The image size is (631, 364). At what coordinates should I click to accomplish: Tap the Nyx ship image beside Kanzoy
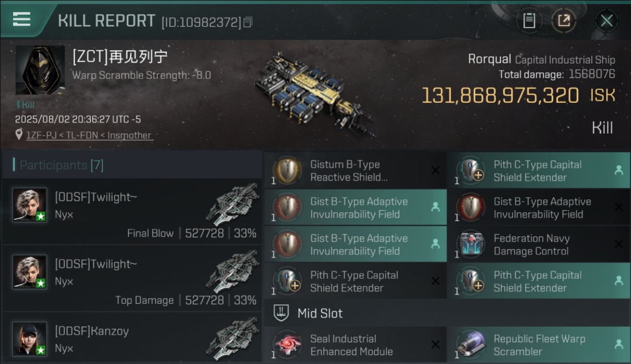233,338
